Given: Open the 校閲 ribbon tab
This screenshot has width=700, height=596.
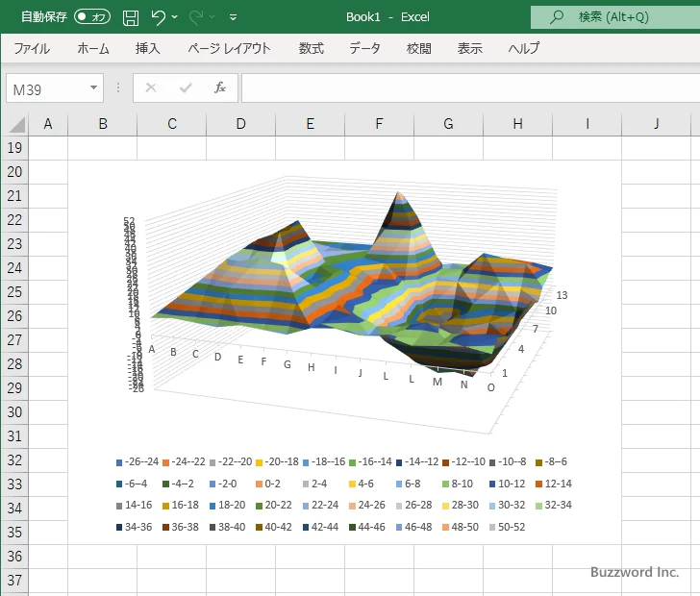Looking at the screenshot, I should (419, 48).
